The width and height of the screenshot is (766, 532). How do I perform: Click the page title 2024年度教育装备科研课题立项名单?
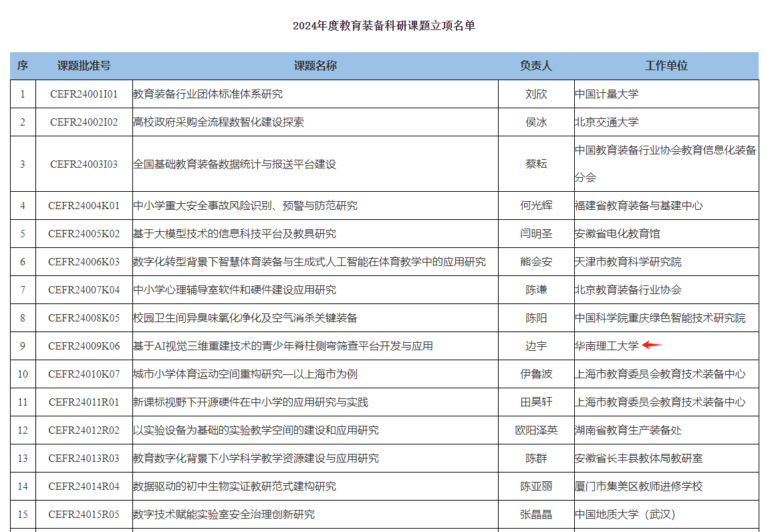tap(384, 26)
